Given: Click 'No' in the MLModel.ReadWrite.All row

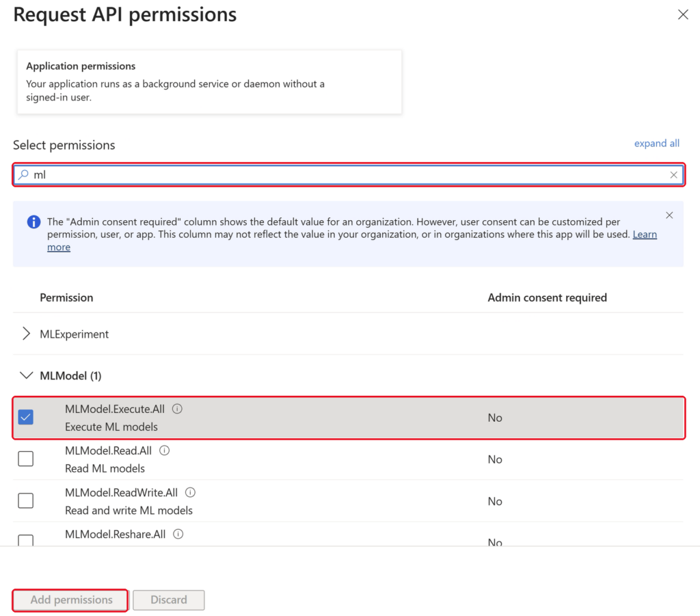Looking at the screenshot, I should click(x=495, y=501).
